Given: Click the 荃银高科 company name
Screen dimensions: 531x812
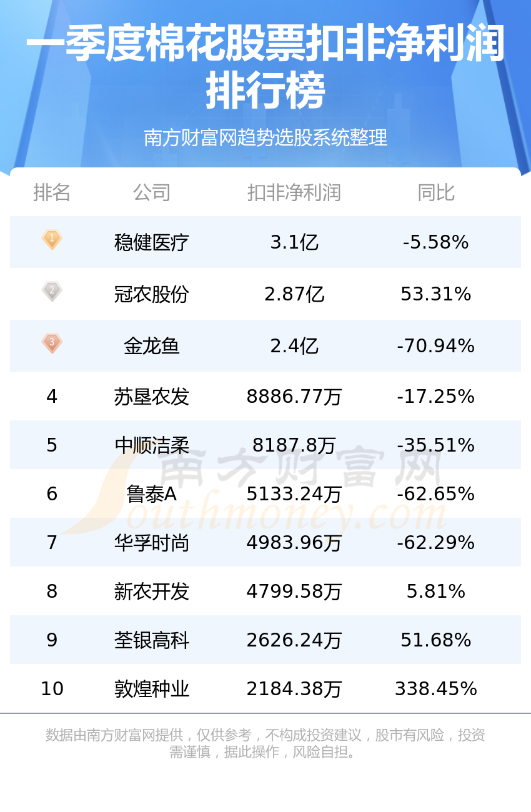Looking at the screenshot, I should coord(152,640).
